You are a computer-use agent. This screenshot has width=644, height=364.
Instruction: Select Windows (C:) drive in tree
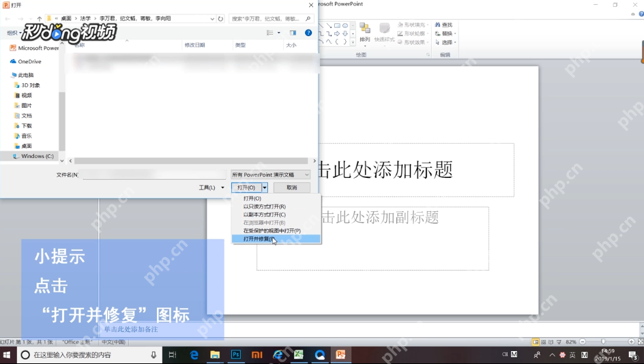[x=33, y=156]
